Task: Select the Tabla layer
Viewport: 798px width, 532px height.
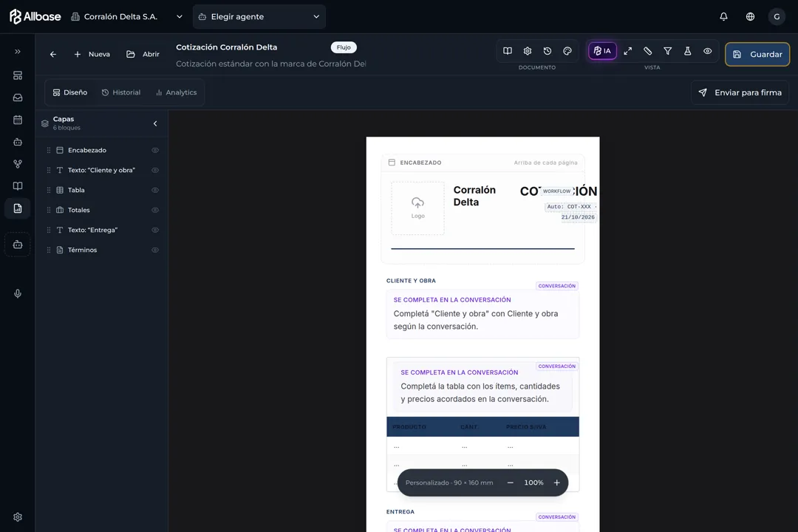Action: point(102,190)
